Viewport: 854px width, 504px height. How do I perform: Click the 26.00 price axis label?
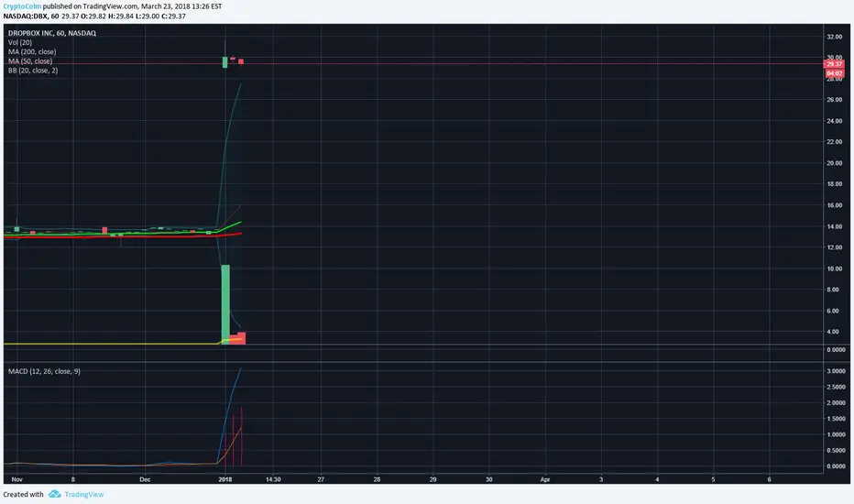click(x=834, y=100)
